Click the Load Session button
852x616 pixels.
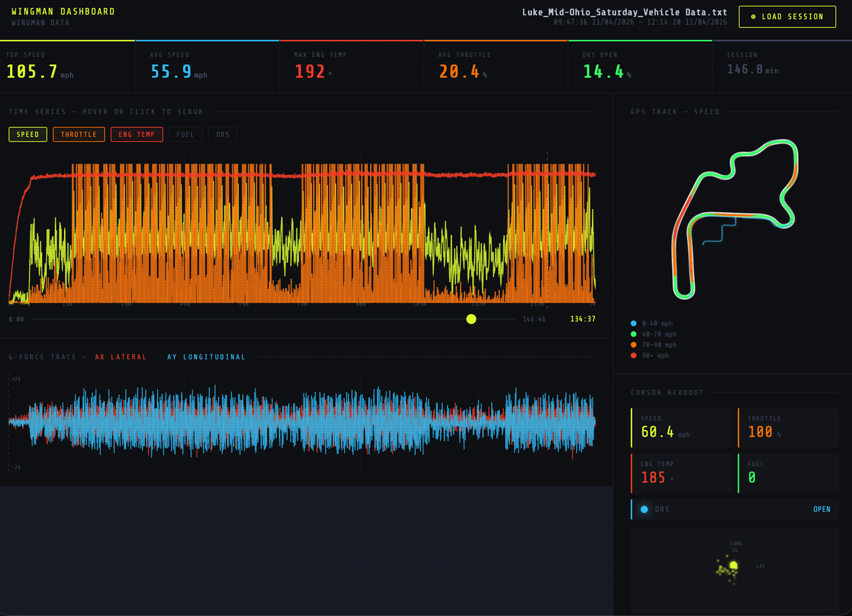787,17
